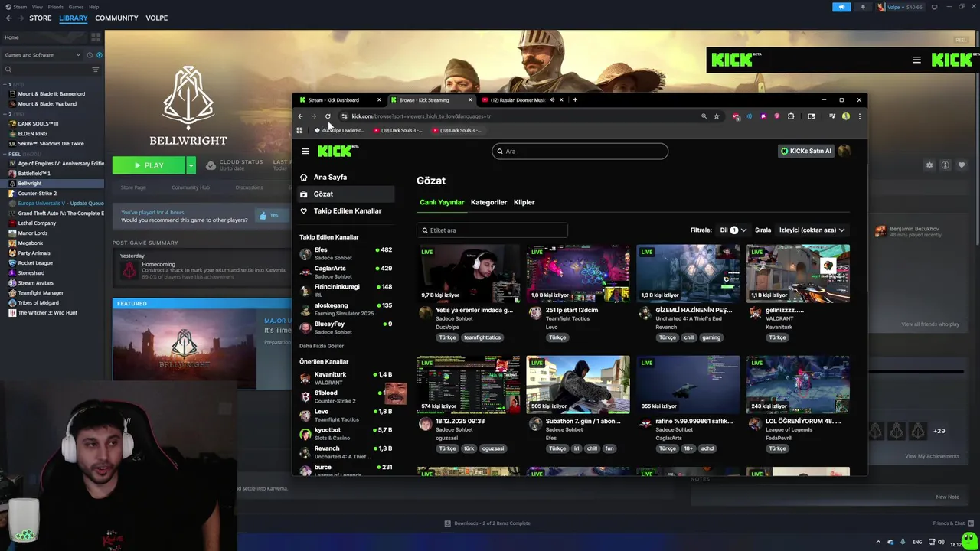Open Steam library recent clock filter icon

[x=90, y=55]
